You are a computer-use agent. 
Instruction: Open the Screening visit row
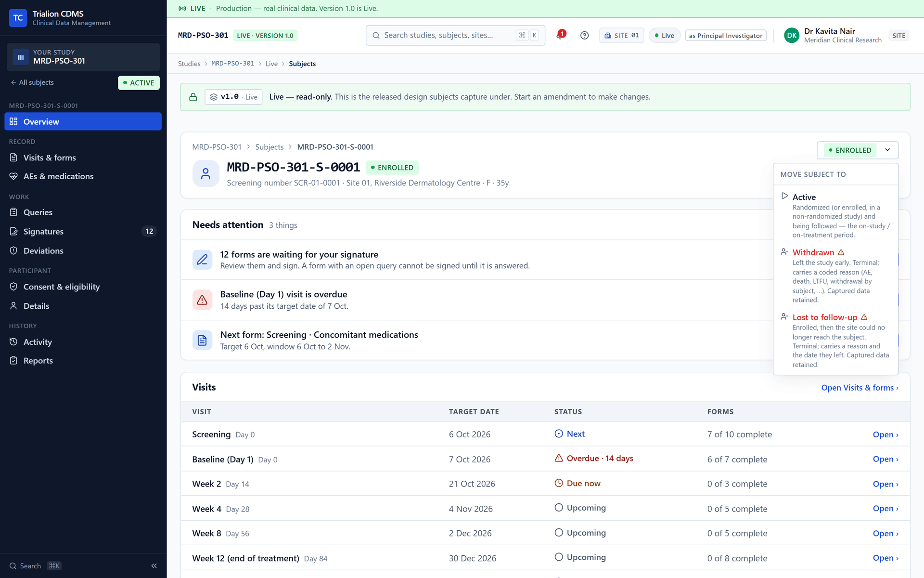pyautogui.click(x=545, y=434)
